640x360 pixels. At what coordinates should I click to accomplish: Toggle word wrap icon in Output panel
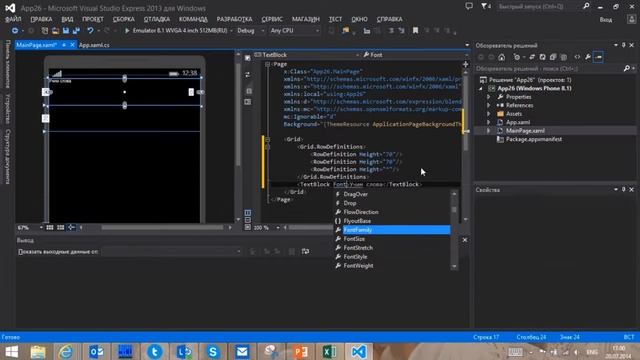click(305, 251)
